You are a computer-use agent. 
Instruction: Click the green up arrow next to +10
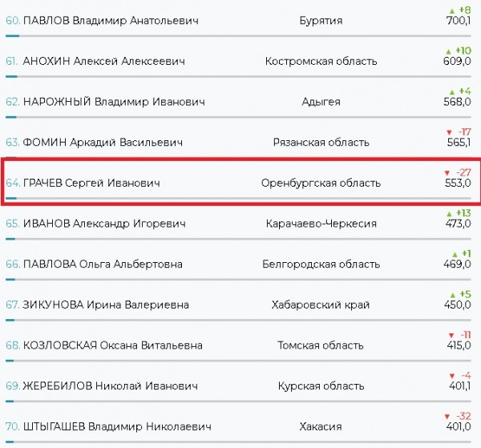click(447, 50)
